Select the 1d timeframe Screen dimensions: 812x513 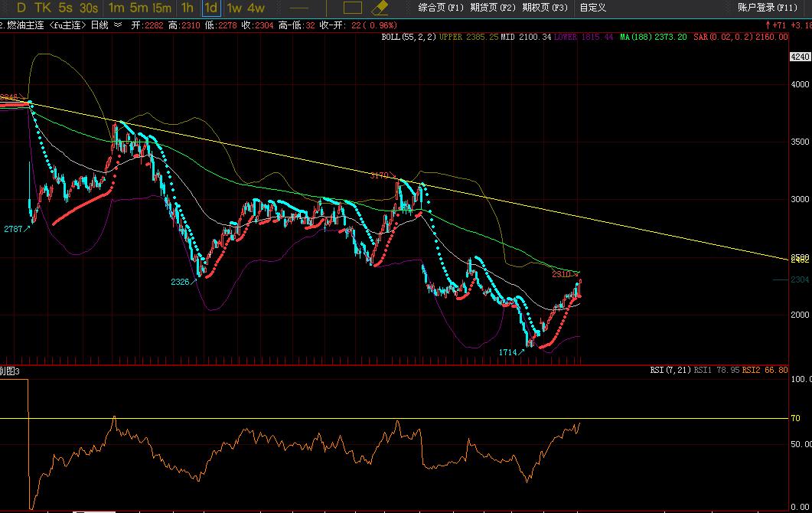click(210, 8)
